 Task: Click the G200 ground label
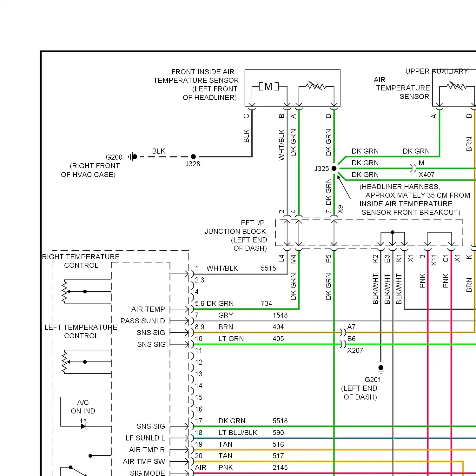[114, 157]
